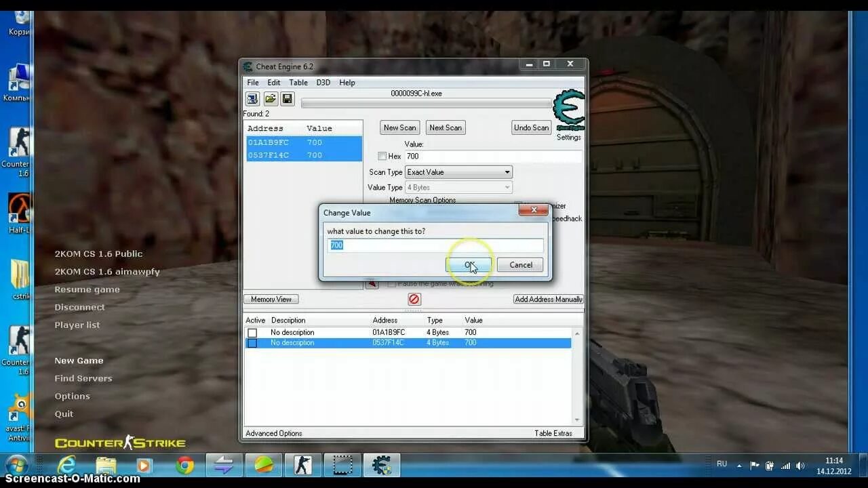Tick Active box for address 0537F14C
Image resolution: width=868 pixels, height=488 pixels.
coord(252,343)
